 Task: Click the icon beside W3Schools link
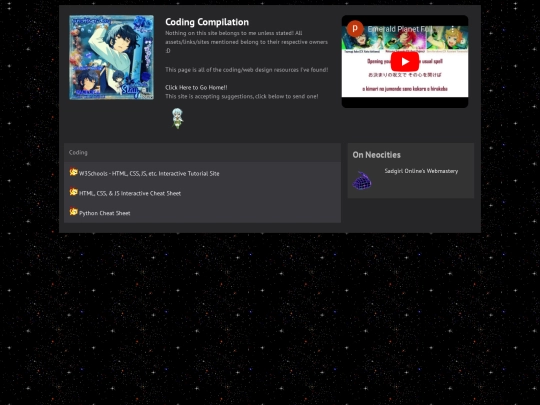click(73, 172)
